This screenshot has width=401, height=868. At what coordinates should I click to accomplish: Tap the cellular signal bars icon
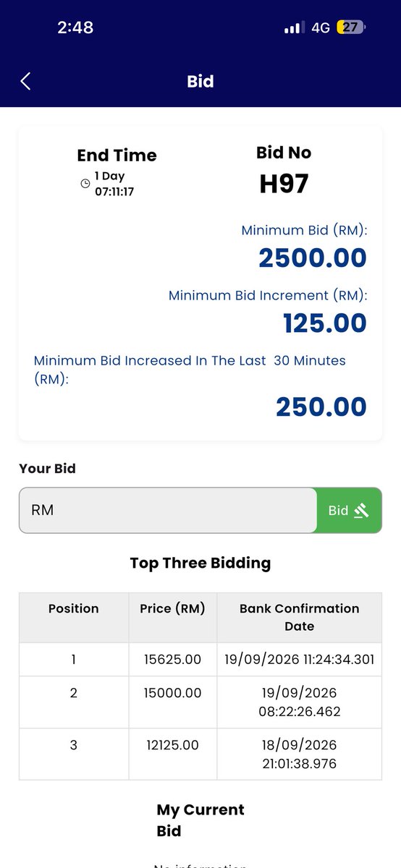(294, 27)
